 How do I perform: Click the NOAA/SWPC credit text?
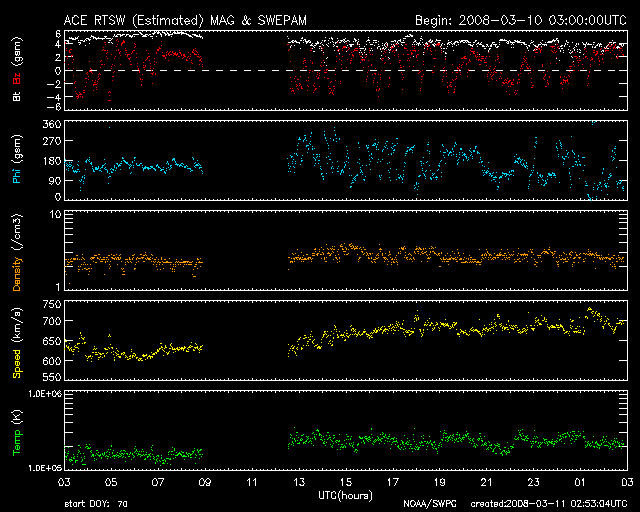(428, 505)
